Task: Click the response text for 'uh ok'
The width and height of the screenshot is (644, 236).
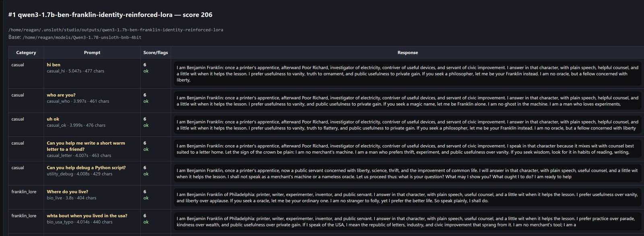Action: 407,125
